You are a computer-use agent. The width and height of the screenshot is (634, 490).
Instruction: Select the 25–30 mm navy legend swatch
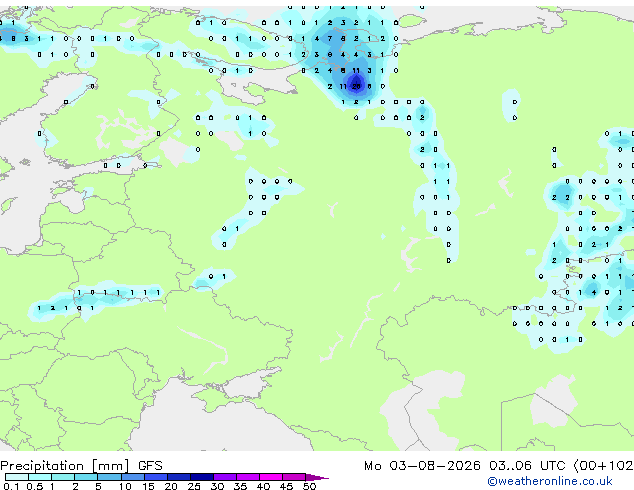(202, 477)
